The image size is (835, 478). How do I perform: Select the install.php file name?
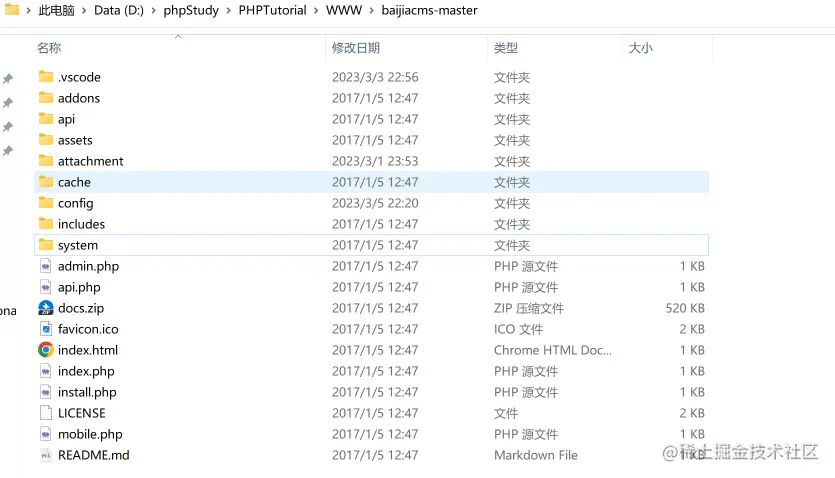click(87, 392)
